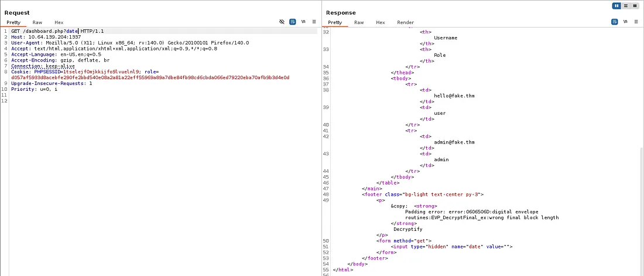Show non-printable characters in Request

(x=303, y=22)
